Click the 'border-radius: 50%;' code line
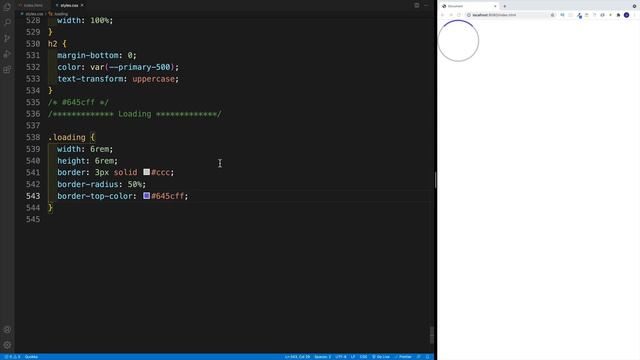The height and width of the screenshot is (360, 640). [102, 184]
